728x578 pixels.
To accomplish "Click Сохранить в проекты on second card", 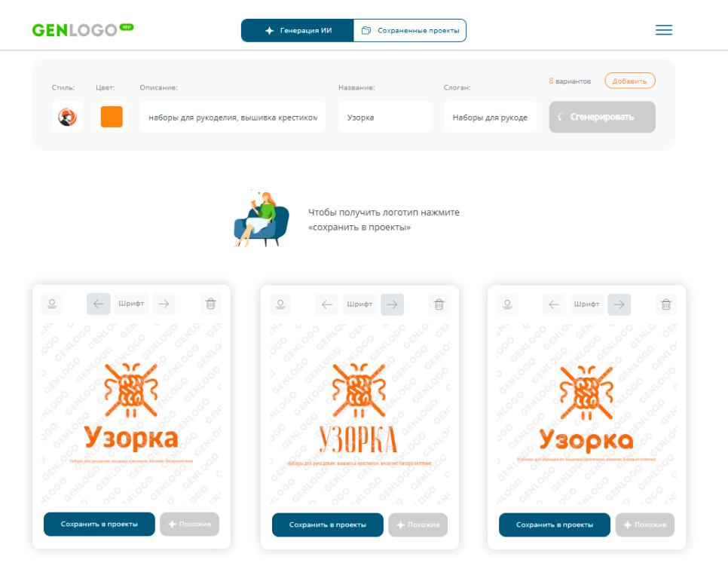I will [327, 524].
